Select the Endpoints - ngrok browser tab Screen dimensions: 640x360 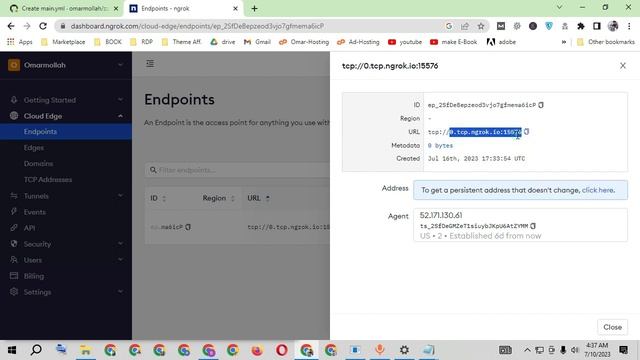pos(183,8)
